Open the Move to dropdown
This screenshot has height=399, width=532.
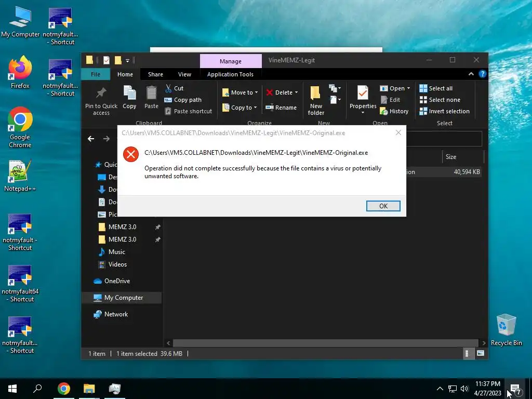pos(240,92)
